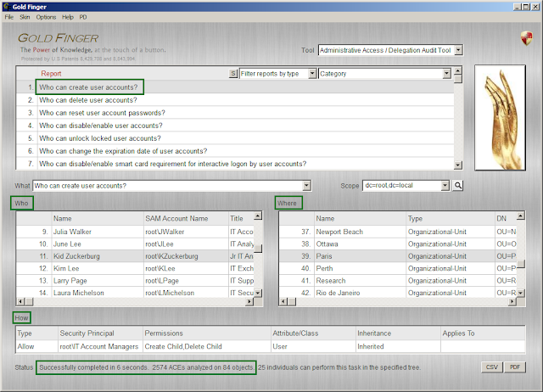Click the DN column header in Where table
The width and height of the screenshot is (543, 392).
tap(506, 219)
